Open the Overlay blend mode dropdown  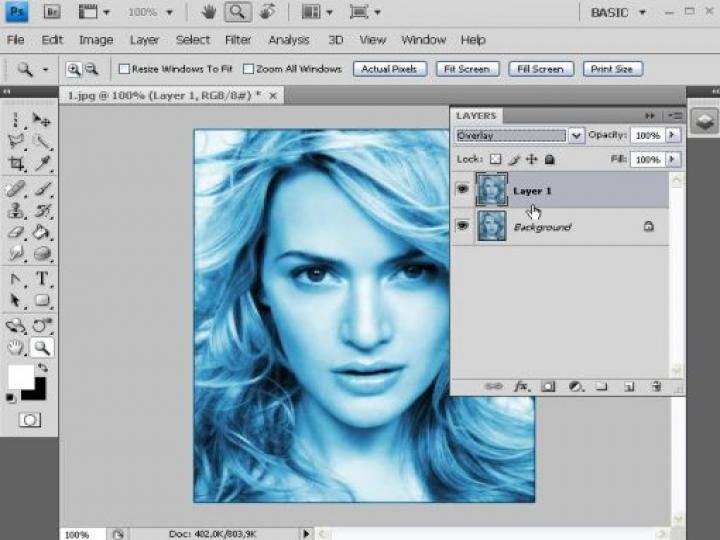[576, 135]
